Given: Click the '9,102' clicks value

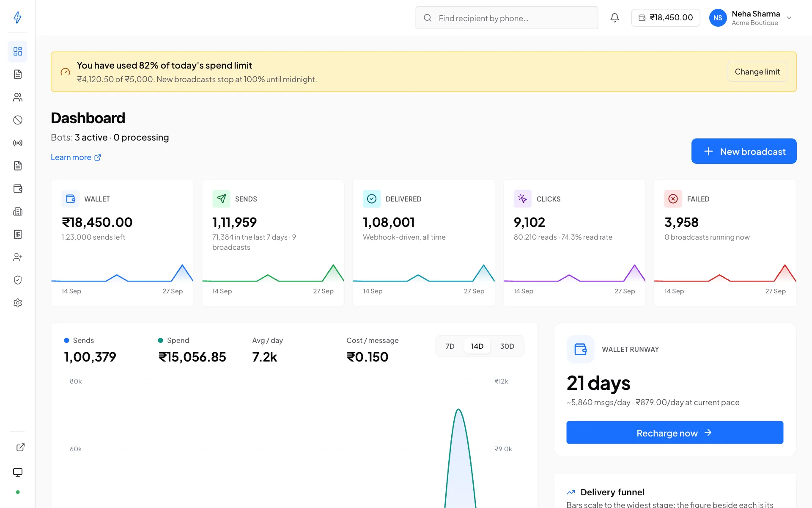Looking at the screenshot, I should [x=529, y=222].
